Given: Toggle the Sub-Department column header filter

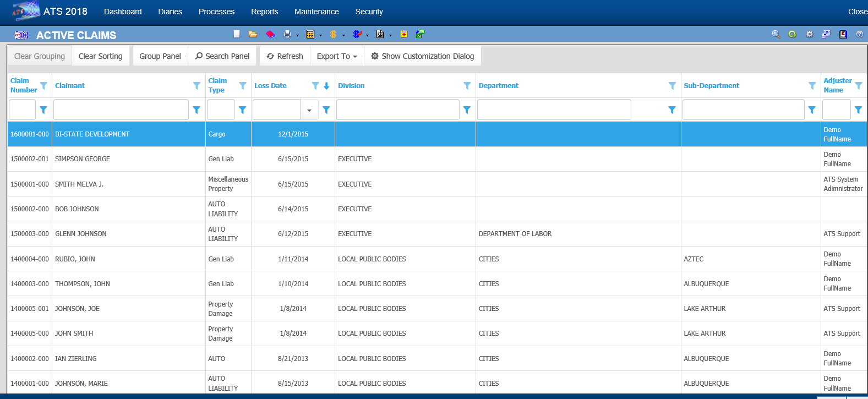Looking at the screenshot, I should click(812, 85).
